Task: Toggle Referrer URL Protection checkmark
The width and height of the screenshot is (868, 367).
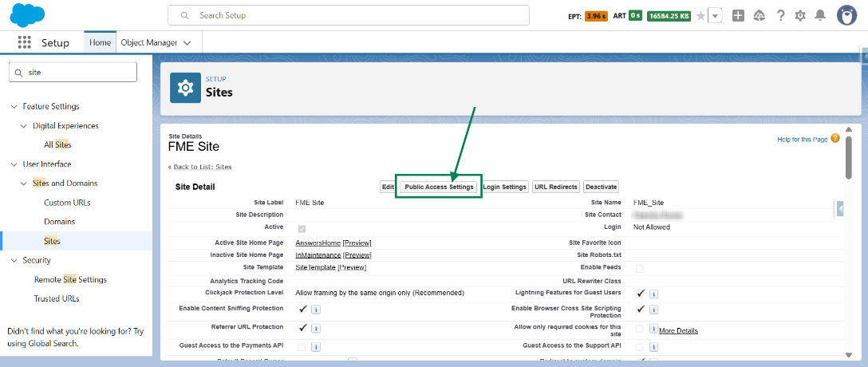Action: (303, 327)
